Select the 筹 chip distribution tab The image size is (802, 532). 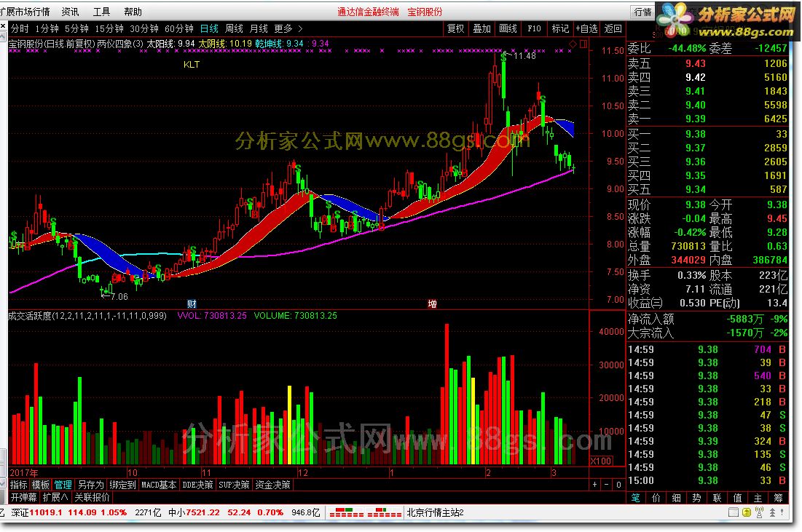click(779, 498)
